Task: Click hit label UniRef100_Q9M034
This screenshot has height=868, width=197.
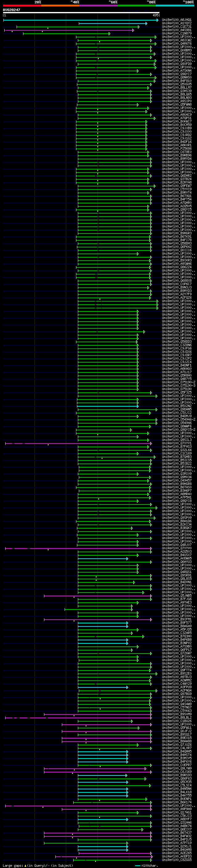Action: point(177,477)
